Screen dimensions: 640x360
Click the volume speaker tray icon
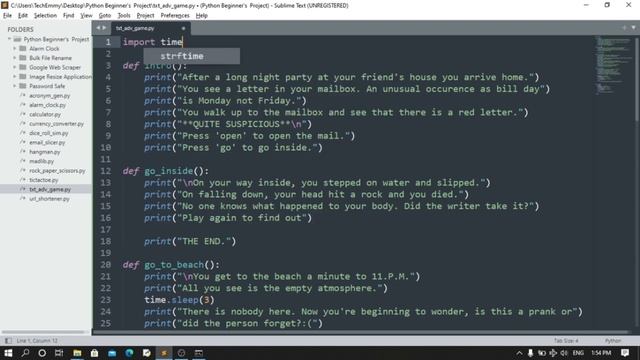point(564,353)
